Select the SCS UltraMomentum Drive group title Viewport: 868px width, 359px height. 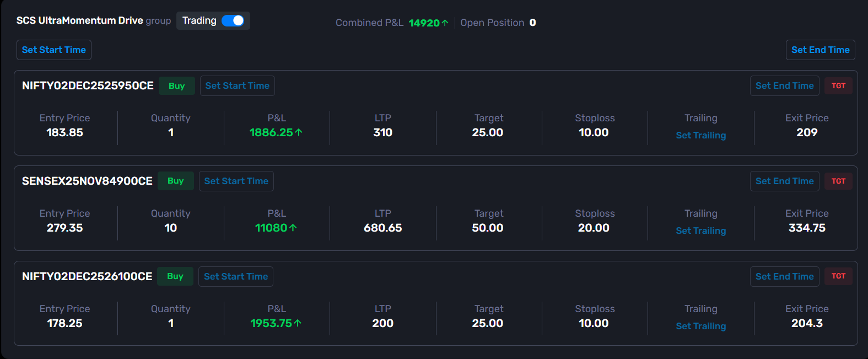point(80,20)
